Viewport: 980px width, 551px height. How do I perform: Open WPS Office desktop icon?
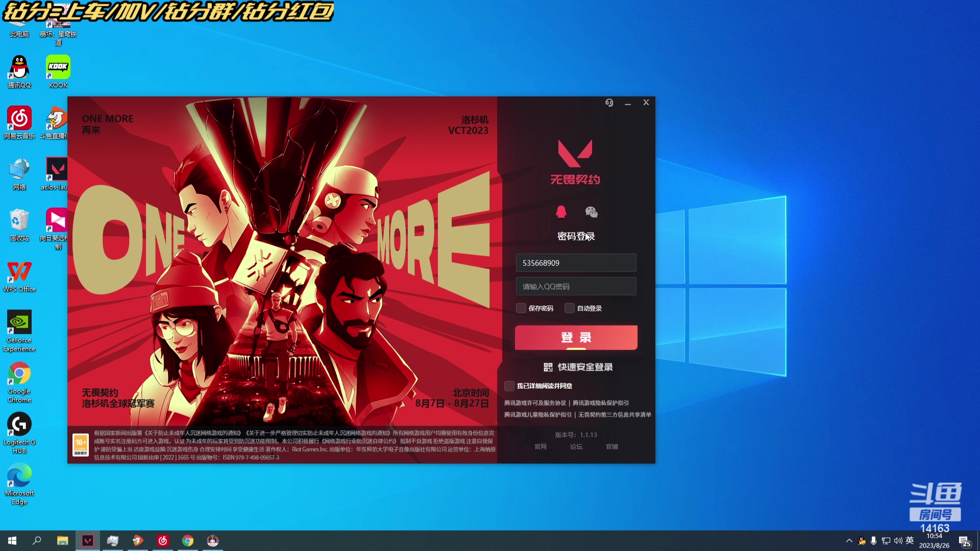pyautogui.click(x=19, y=276)
